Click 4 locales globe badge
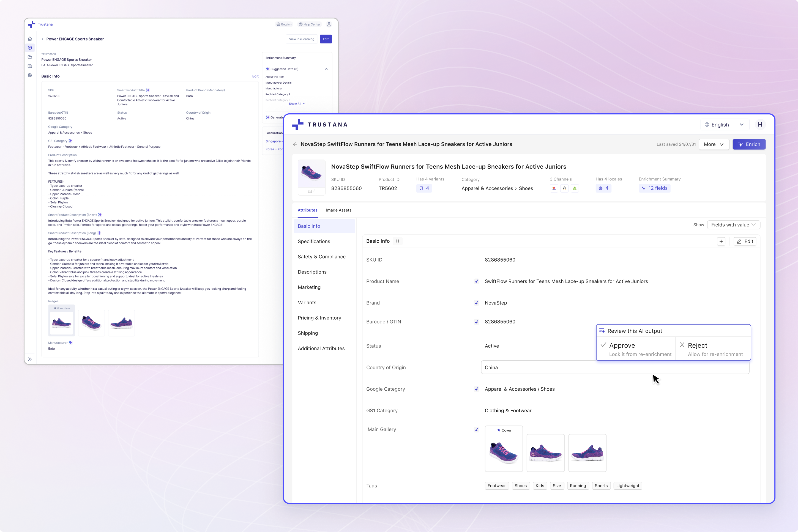The height and width of the screenshot is (532, 798). click(603, 188)
